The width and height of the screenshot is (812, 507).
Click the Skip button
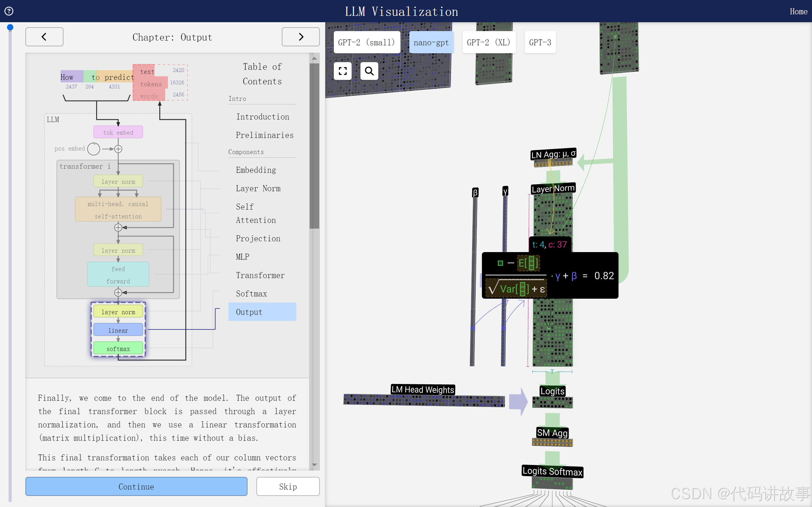tap(287, 486)
